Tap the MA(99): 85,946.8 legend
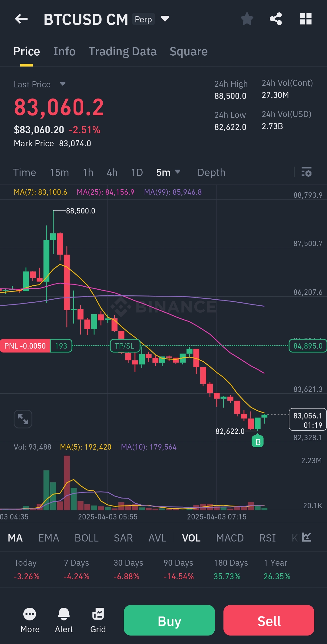 [x=173, y=192]
